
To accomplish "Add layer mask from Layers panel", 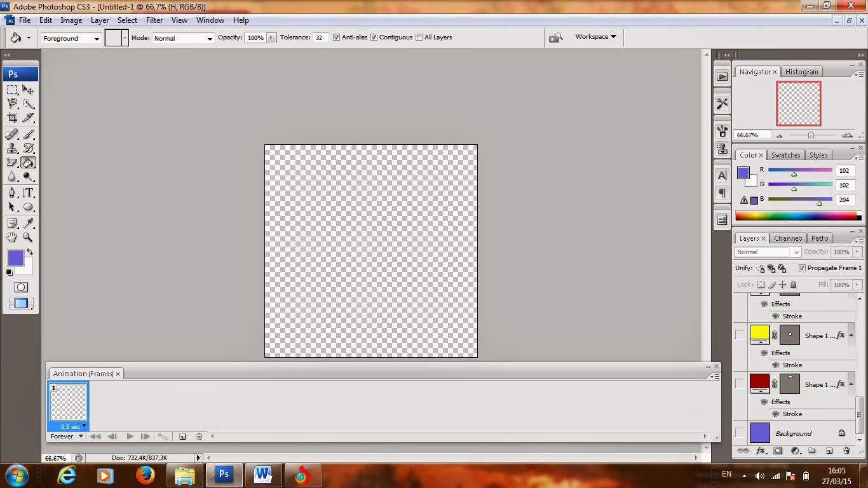I will click(x=778, y=451).
